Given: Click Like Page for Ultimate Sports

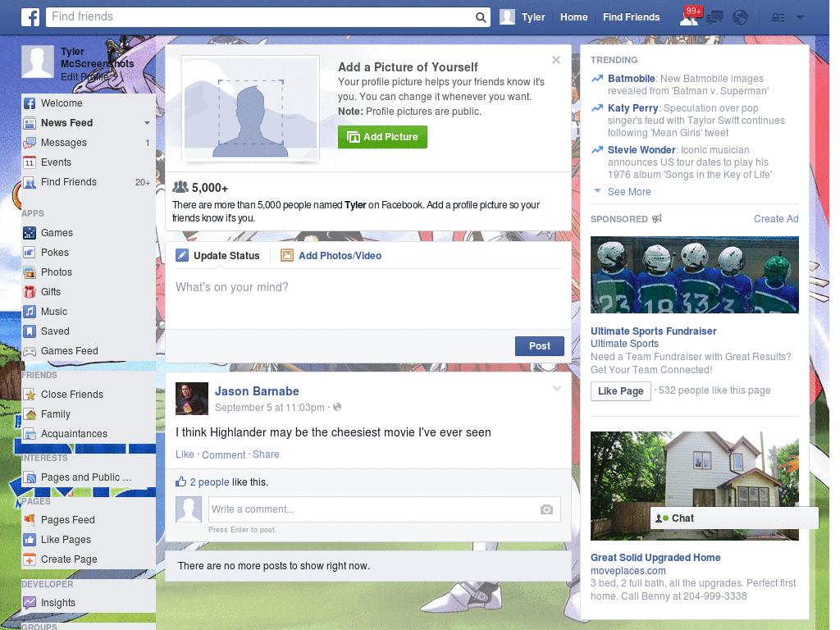Looking at the screenshot, I should (620, 391).
